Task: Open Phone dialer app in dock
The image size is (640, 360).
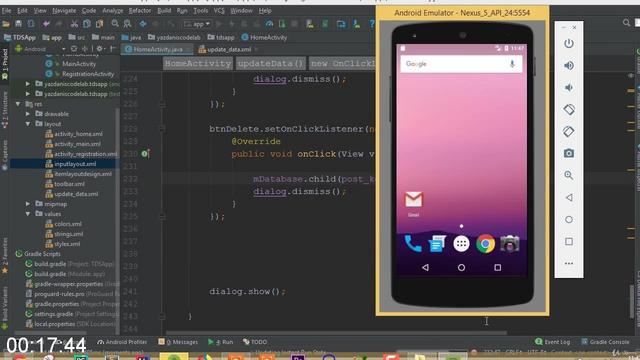Action: (412, 244)
